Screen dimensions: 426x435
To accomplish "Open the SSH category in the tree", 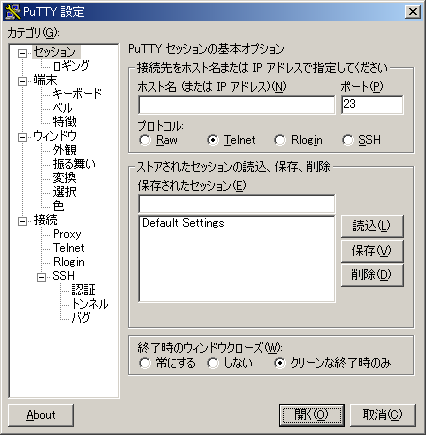I will coord(63,276).
